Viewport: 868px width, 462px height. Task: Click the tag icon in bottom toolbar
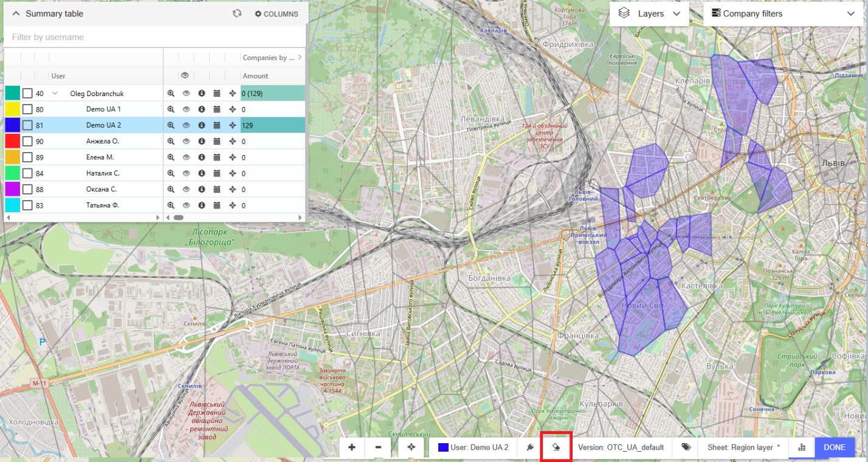tap(686, 447)
